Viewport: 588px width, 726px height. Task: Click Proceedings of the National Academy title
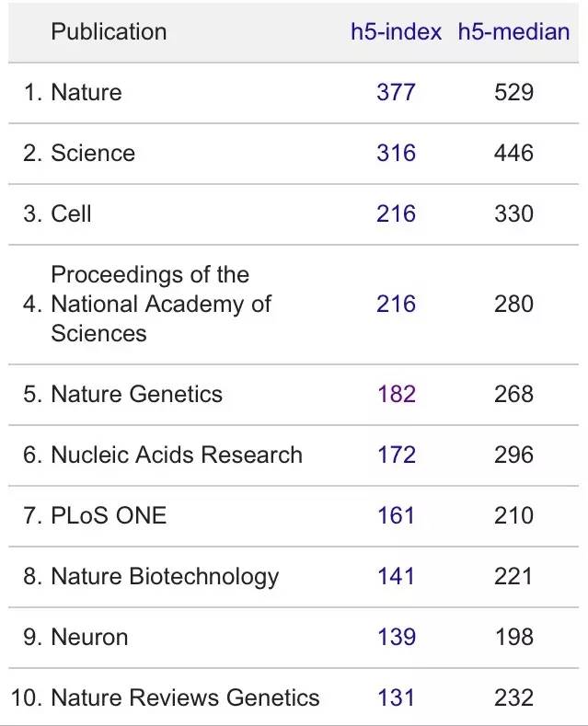160,304
